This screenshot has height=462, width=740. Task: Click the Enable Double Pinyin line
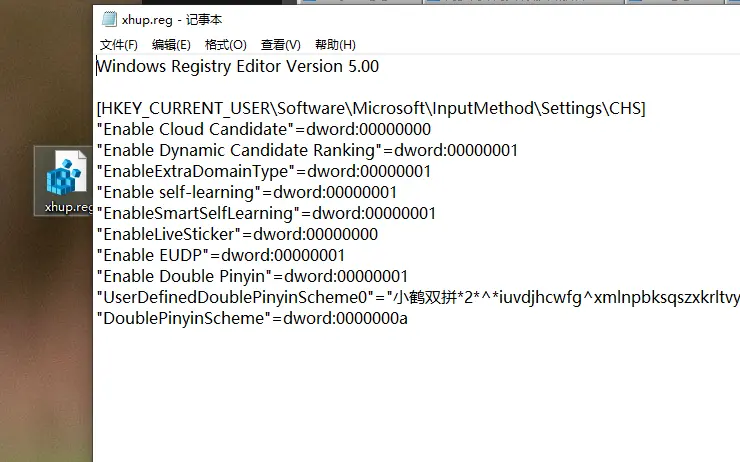click(x=252, y=276)
